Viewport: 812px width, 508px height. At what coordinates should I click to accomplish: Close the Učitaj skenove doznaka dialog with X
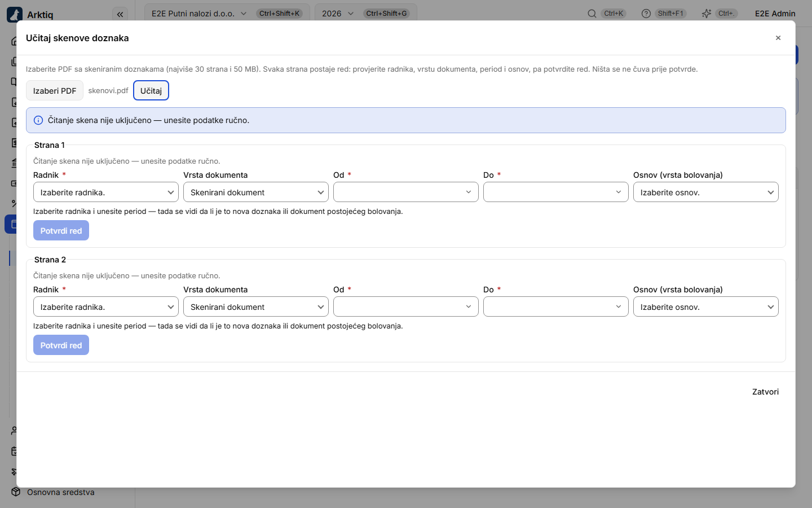pyautogui.click(x=778, y=38)
